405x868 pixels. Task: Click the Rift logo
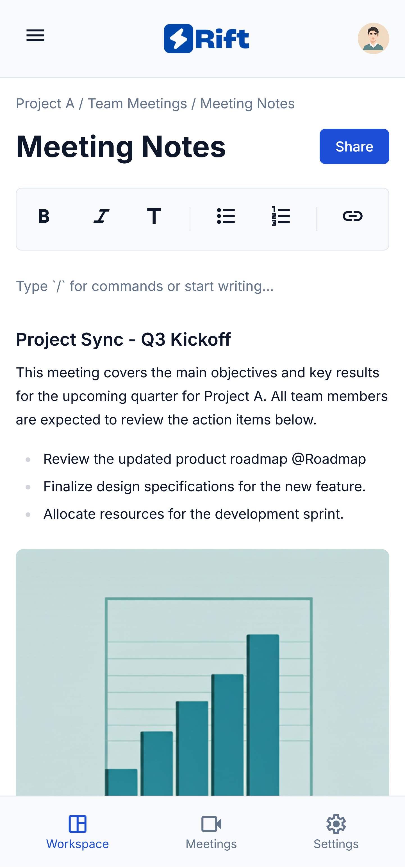coord(206,38)
